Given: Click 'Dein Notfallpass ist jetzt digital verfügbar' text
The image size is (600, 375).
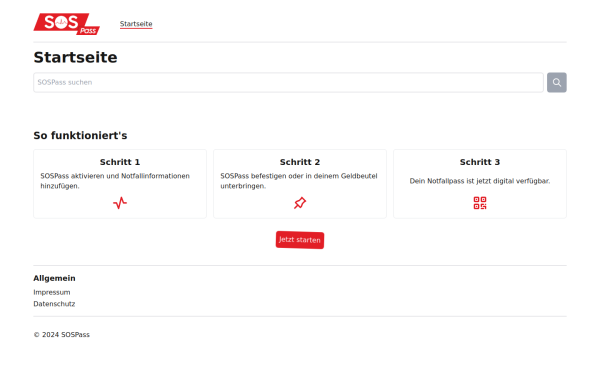Looking at the screenshot, I should pyautogui.click(x=480, y=181).
